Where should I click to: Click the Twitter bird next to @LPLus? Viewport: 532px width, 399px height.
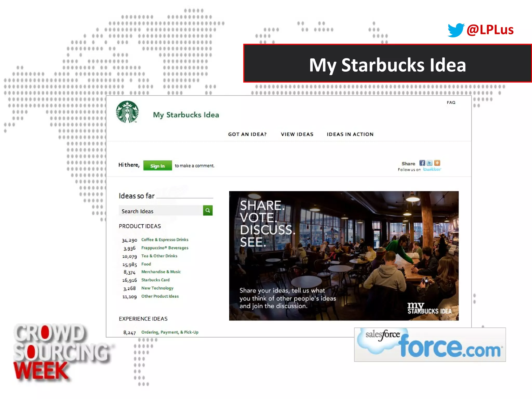[x=456, y=30]
